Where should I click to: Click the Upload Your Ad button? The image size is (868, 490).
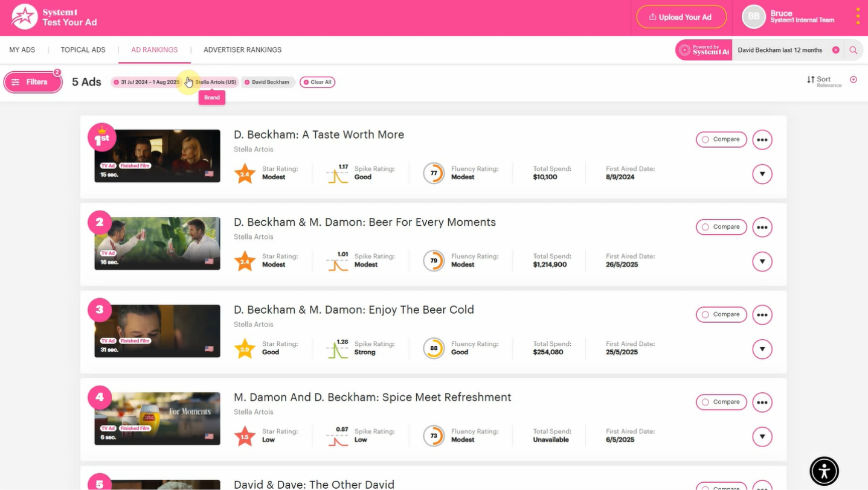pyautogui.click(x=681, y=17)
